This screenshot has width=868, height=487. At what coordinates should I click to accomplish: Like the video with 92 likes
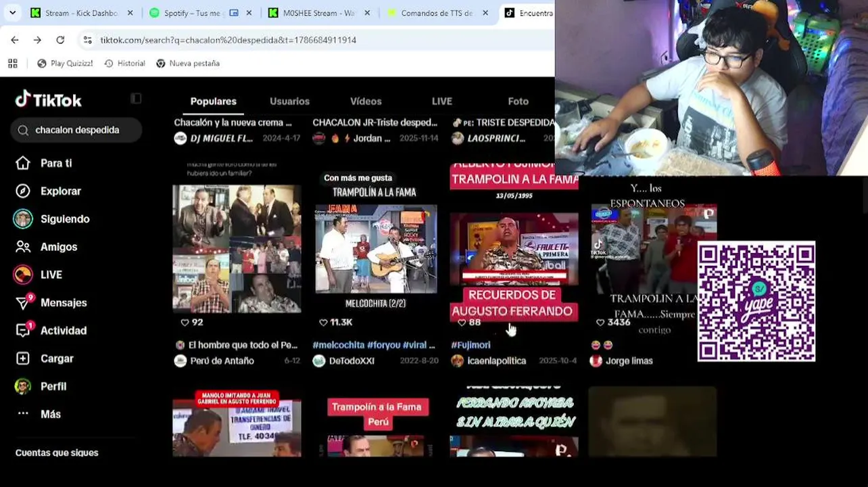pos(186,323)
